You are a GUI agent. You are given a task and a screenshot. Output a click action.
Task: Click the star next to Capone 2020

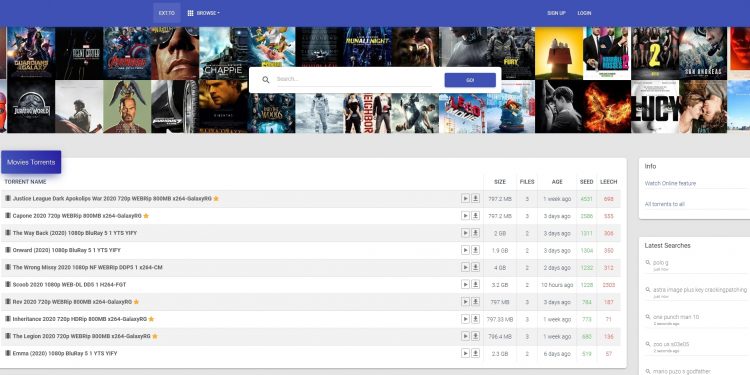click(x=146, y=216)
